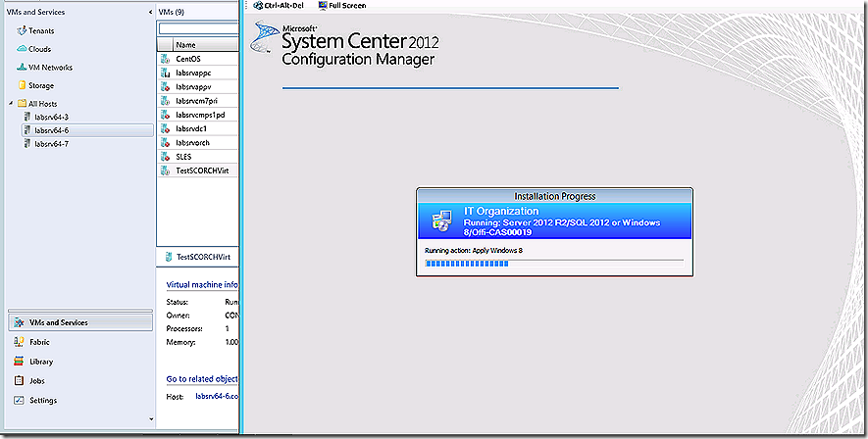
Task: Click the TestSCORCHVirt details pane icon
Action: [169, 257]
